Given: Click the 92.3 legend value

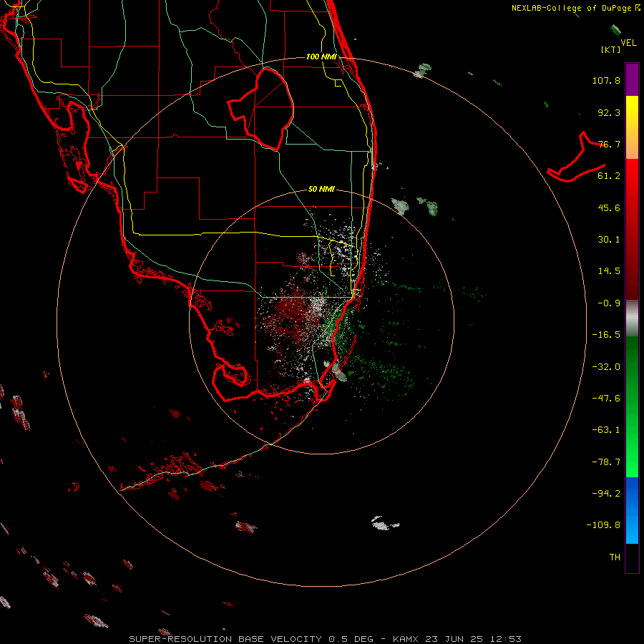Looking at the screenshot, I should pyautogui.click(x=609, y=112).
